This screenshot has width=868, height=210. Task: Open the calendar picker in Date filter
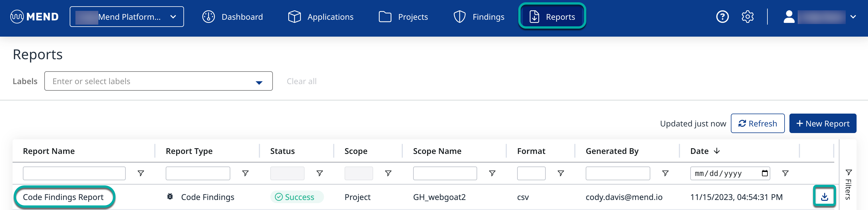(765, 173)
